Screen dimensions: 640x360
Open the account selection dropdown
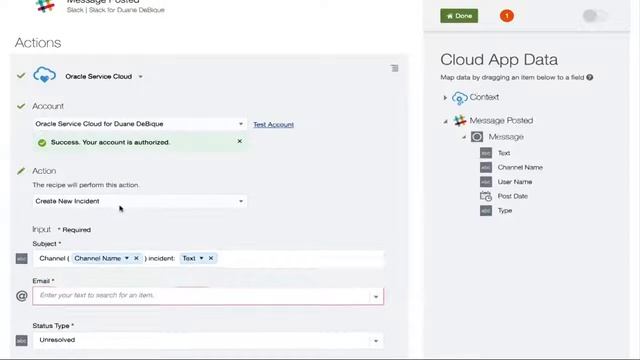(x=139, y=124)
